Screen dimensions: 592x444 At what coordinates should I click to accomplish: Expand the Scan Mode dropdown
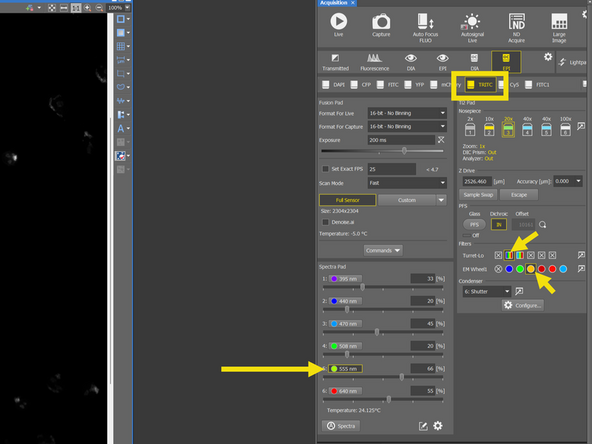[x=407, y=183]
